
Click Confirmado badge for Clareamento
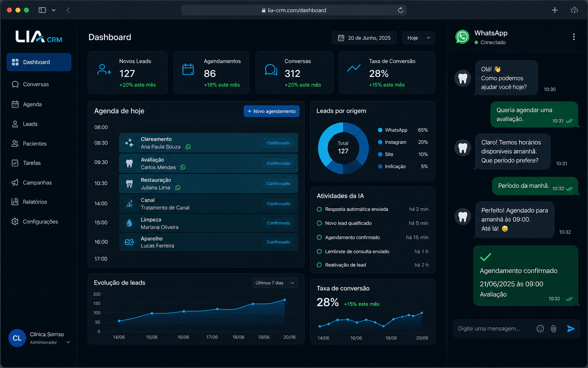pos(278,143)
